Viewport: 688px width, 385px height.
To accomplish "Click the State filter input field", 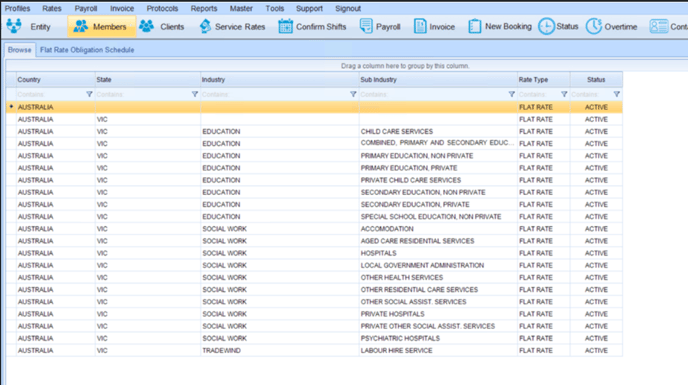I will coord(143,94).
